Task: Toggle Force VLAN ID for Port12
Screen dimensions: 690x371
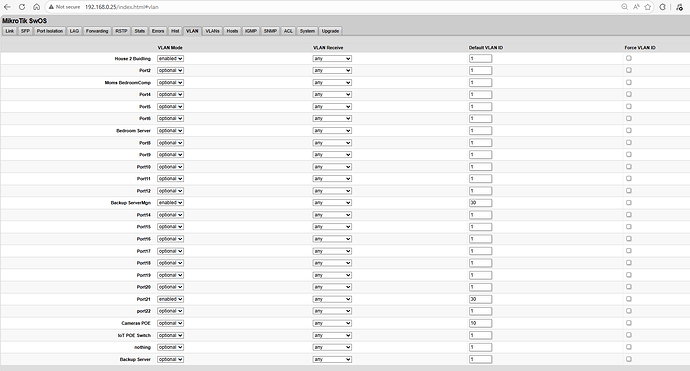Action: click(628, 191)
